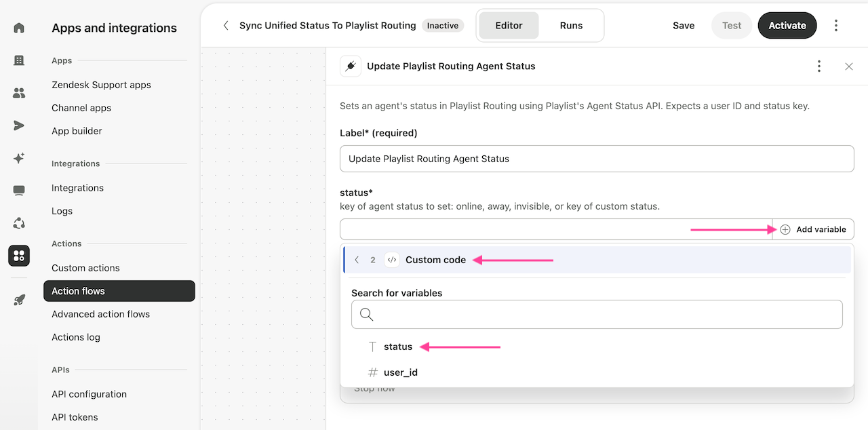
Task: Open Advanced action flows
Action: pos(100,314)
